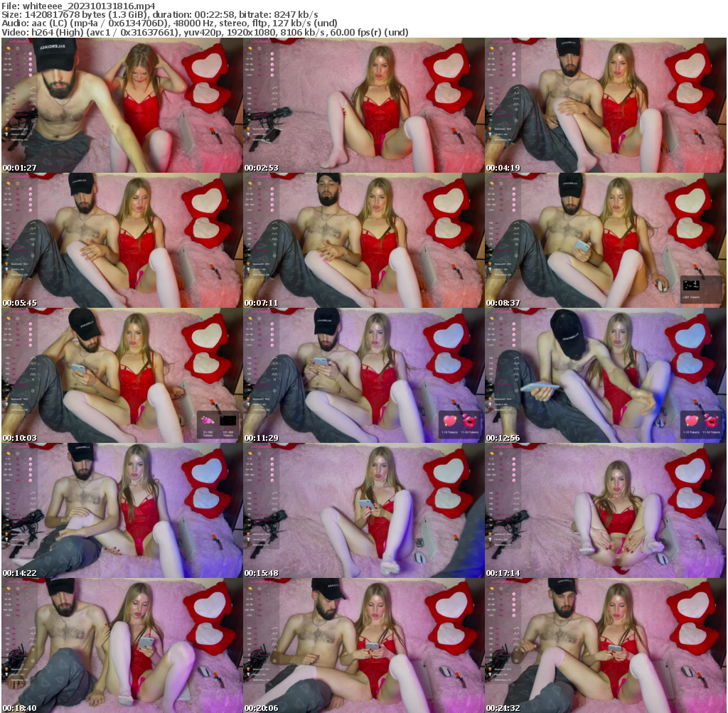Click the clock duration icon in the tip menu
This screenshot has height=713, width=728.
coord(17,48)
